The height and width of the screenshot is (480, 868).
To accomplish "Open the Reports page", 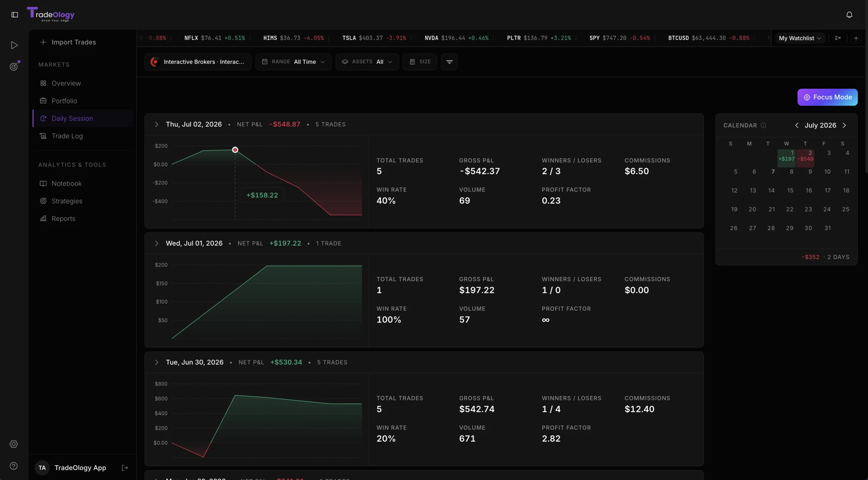I will (x=83, y=219).
